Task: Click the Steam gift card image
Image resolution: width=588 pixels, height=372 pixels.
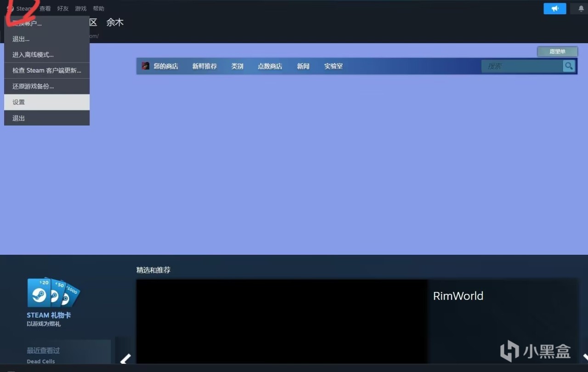Action: [53, 292]
